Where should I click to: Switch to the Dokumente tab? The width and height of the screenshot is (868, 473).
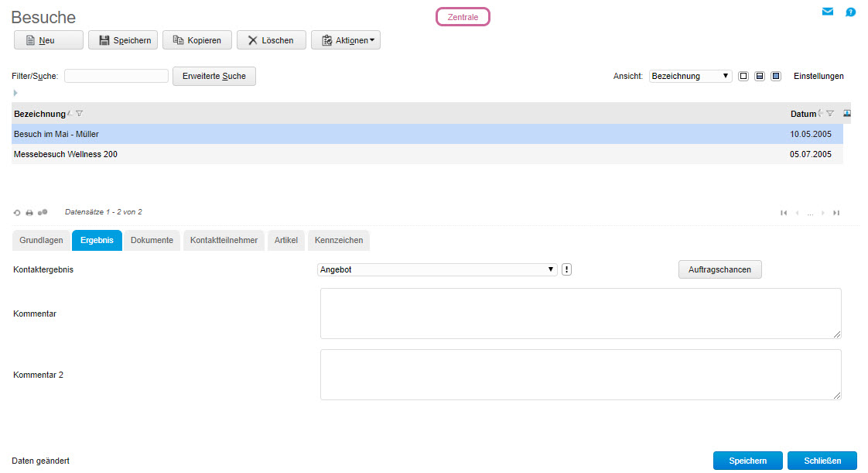[x=152, y=241]
